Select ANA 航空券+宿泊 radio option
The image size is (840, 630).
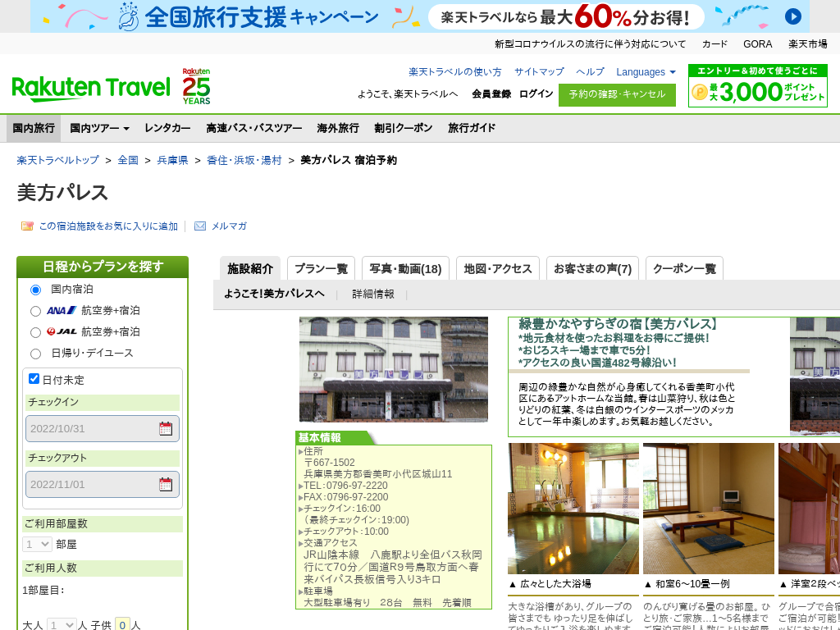[x=35, y=311]
